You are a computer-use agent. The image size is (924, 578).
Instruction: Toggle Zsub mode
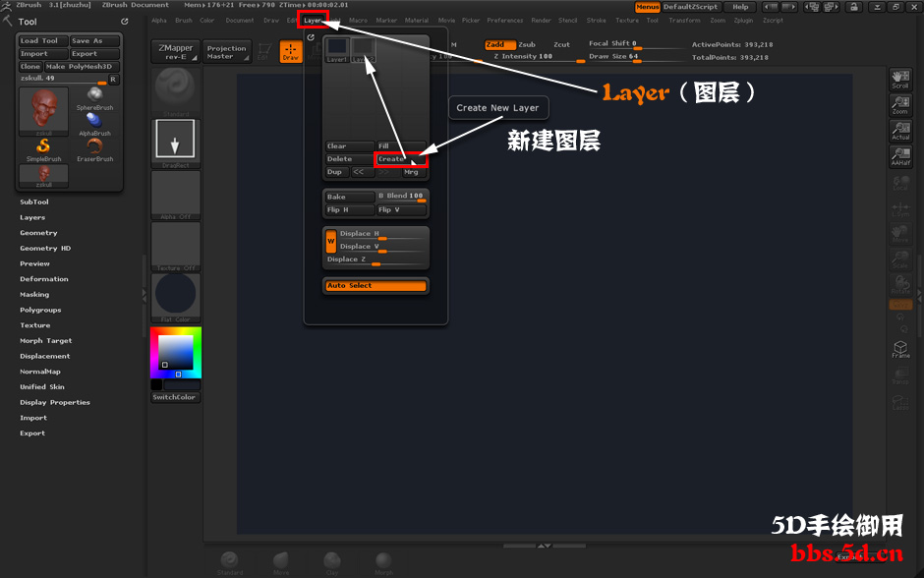coord(527,45)
